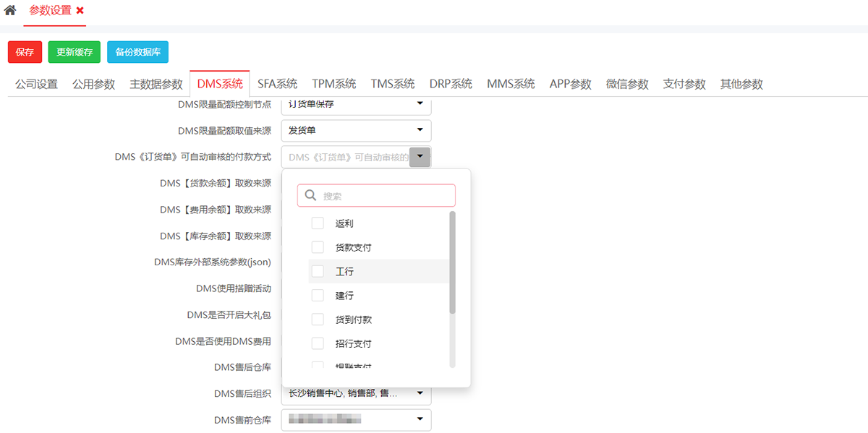Viewport: 868px width, 433px height.
Task: Check the 工行 option
Action: coord(318,271)
